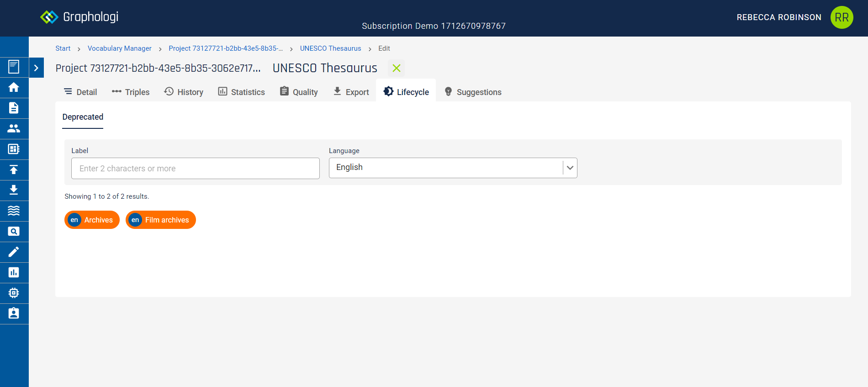The width and height of the screenshot is (868, 387).
Task: Close the UNESCO Thesaurus with green X
Action: tap(397, 68)
